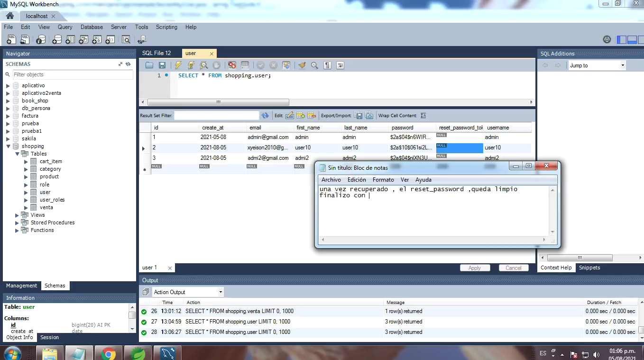The image size is (644, 360).
Task: Toggle continue on SQL script error
Action: (232, 65)
